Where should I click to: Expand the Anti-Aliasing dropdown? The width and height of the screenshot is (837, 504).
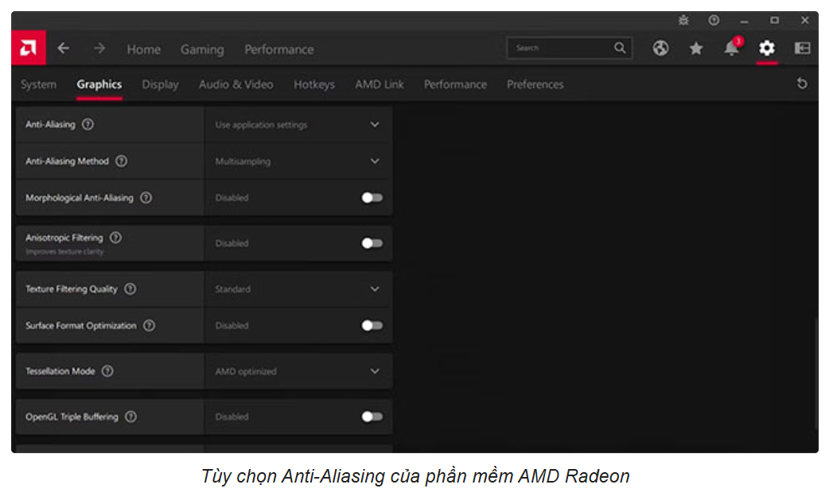(375, 125)
